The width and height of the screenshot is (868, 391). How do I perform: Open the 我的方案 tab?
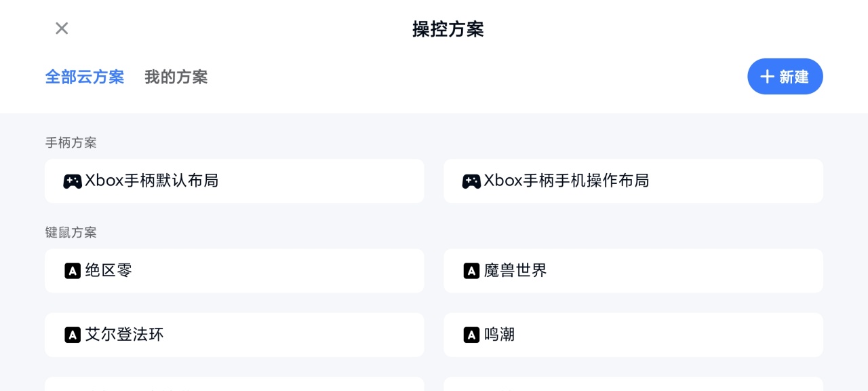176,77
